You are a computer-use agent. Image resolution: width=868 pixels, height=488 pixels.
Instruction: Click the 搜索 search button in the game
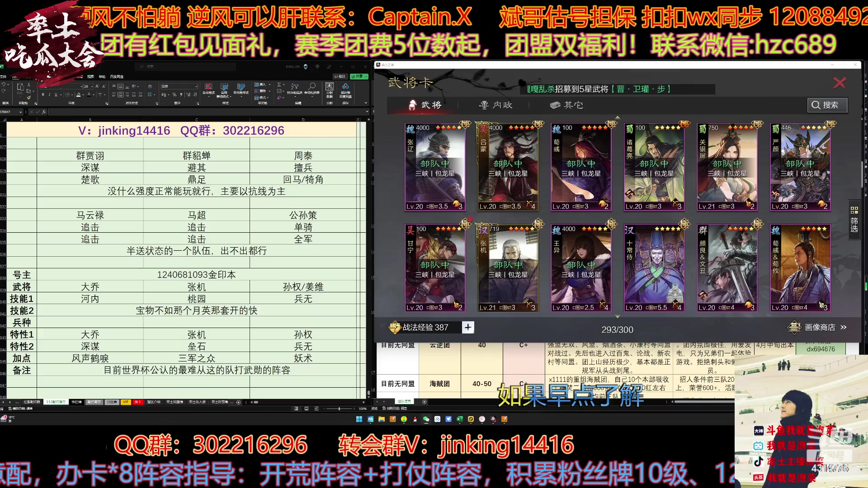point(827,105)
